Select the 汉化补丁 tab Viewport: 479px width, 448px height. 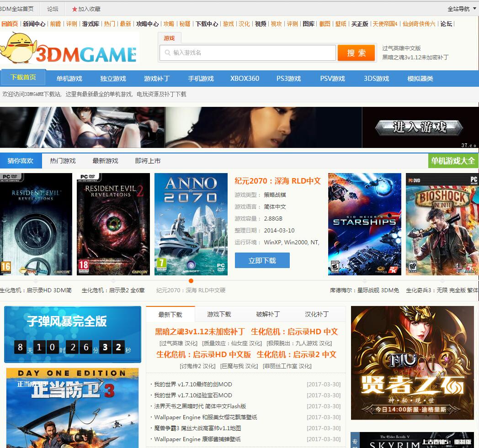tap(317, 314)
